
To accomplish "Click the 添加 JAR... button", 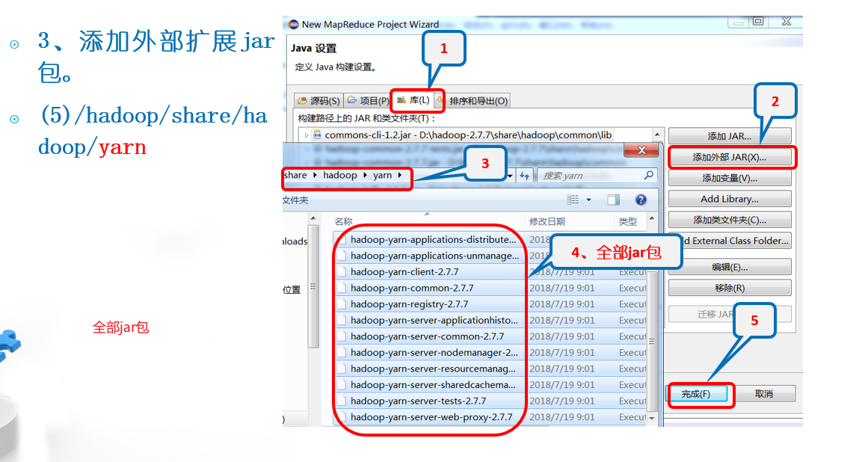I will [730, 136].
